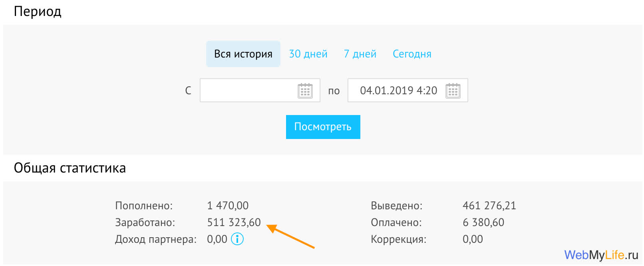644x266 pixels.
Task: Click the Пополнено amount 1 470,00
Action: click(228, 206)
